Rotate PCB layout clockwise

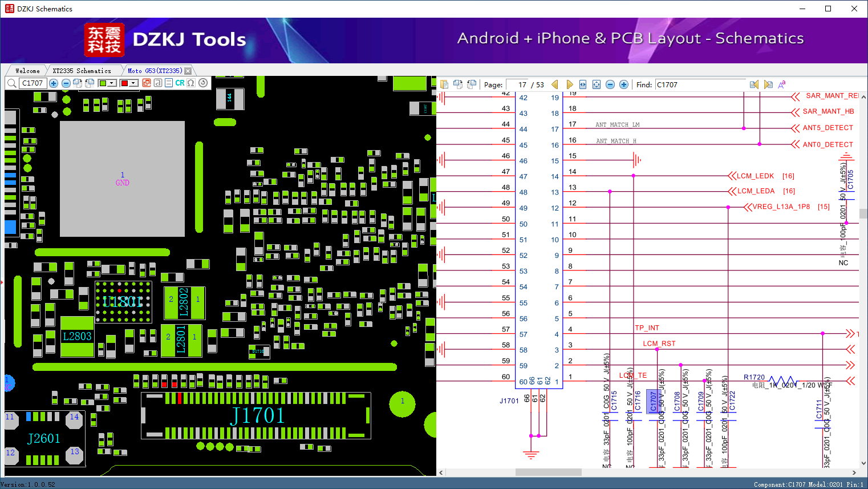(x=78, y=83)
